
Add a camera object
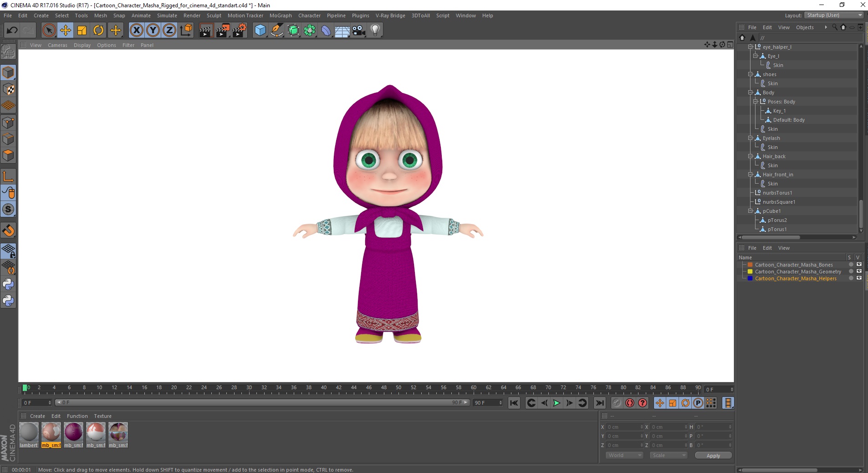click(x=359, y=31)
